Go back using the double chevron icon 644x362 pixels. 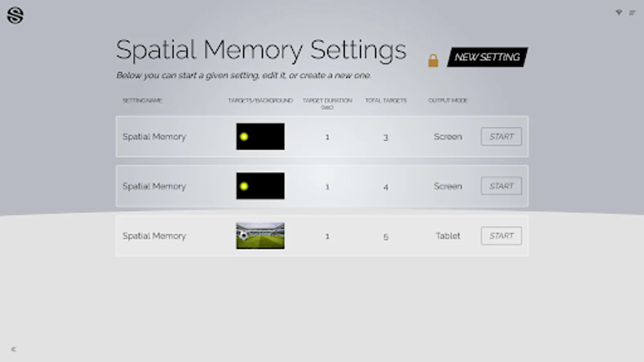point(13,349)
